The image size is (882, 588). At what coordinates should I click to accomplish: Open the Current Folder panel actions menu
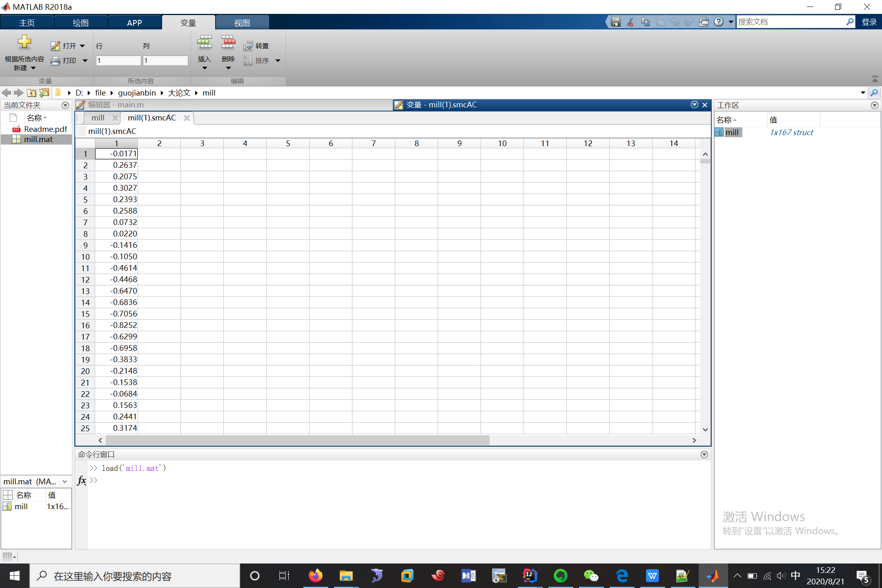65,105
